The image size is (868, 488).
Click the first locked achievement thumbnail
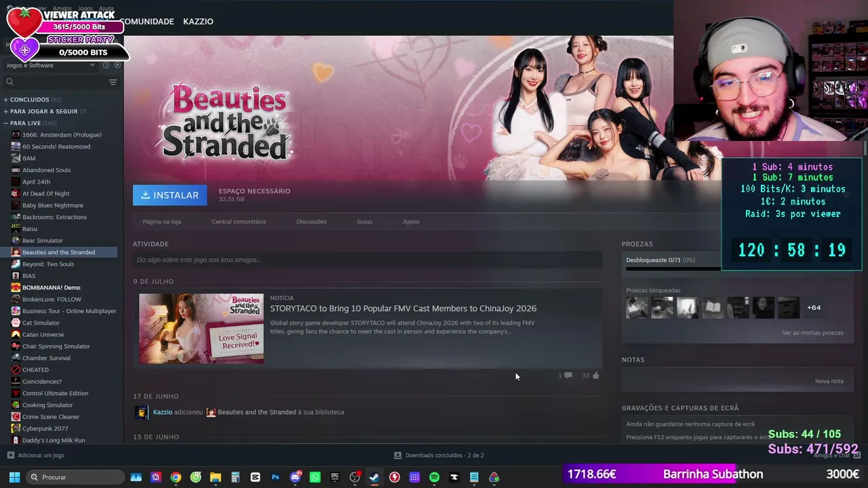[x=637, y=308]
